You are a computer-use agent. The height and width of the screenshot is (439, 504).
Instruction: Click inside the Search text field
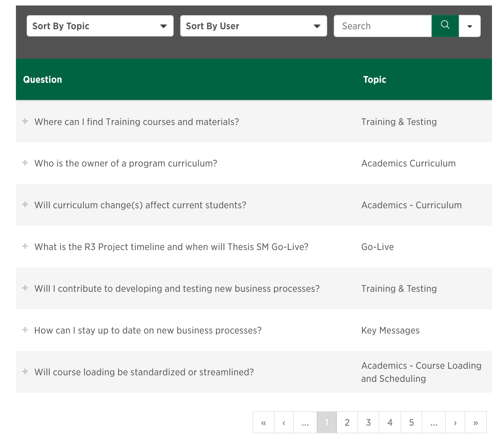[x=381, y=26]
